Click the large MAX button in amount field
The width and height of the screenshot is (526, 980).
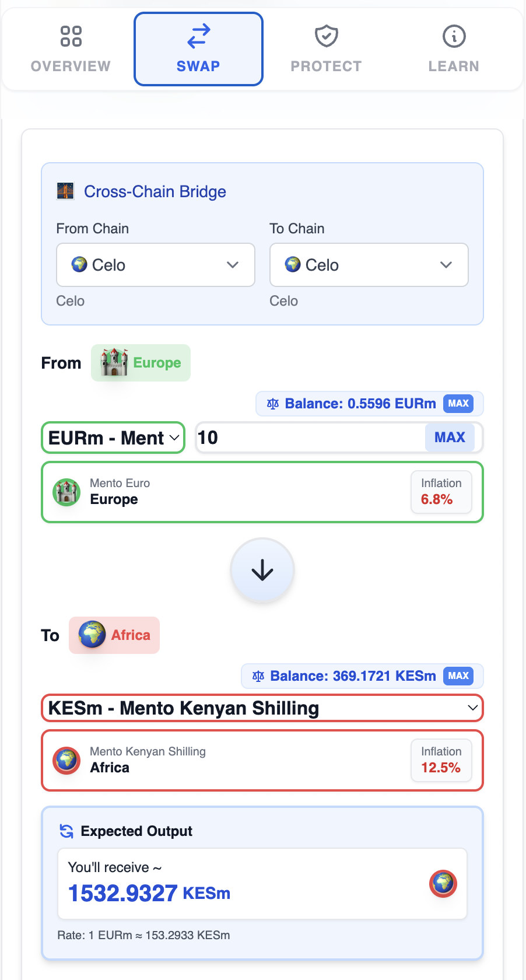click(x=450, y=437)
